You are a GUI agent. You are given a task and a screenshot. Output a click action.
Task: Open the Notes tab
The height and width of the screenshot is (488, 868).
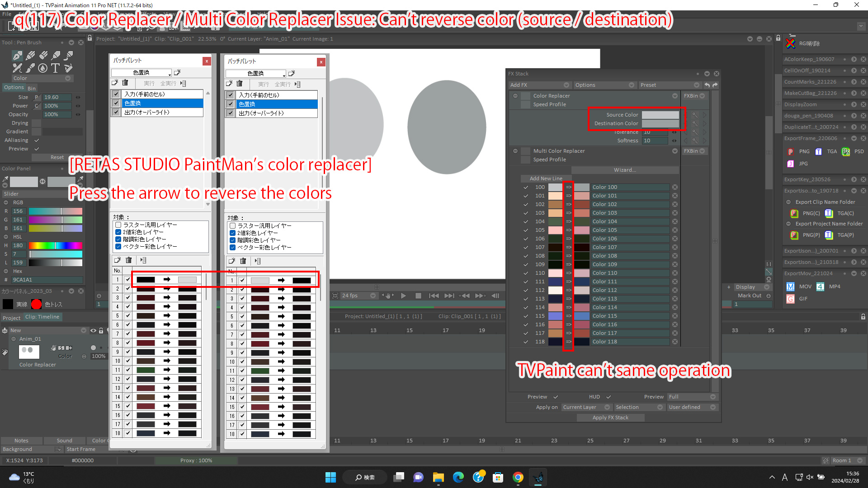[x=21, y=441]
